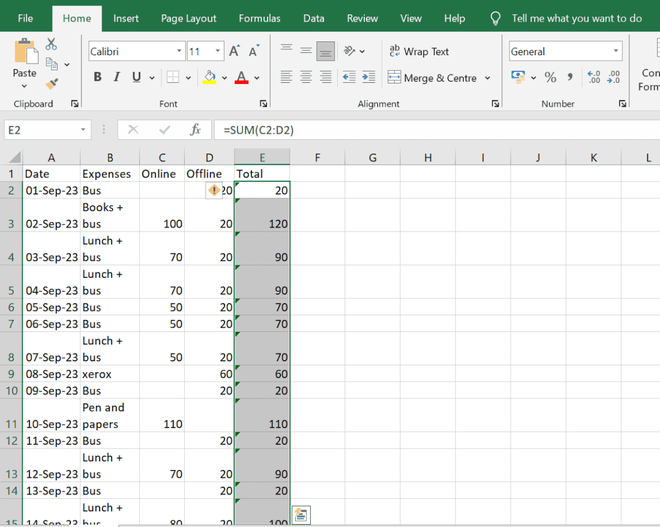
Task: Set Middle Align vertical alignment
Action: (x=306, y=51)
